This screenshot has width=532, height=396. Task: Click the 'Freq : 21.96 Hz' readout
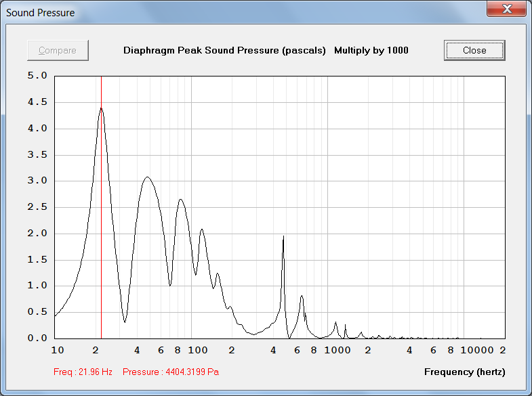[x=83, y=372]
